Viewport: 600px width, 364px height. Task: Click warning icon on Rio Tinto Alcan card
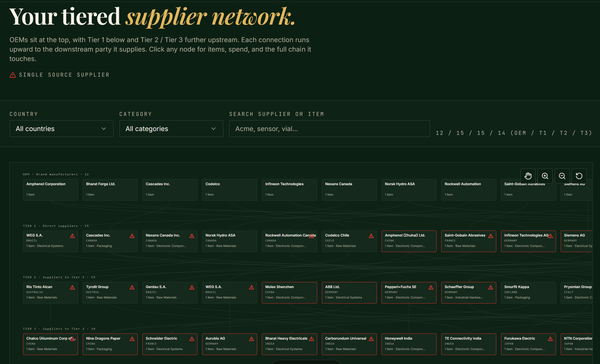click(72, 287)
